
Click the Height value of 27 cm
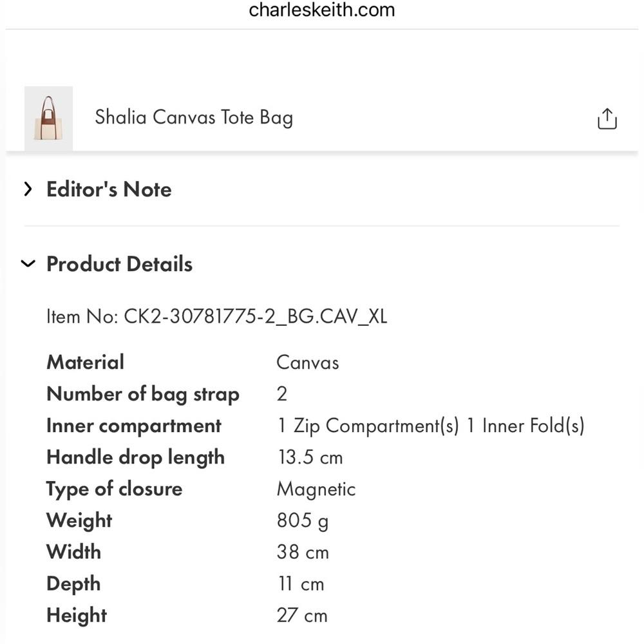click(302, 615)
